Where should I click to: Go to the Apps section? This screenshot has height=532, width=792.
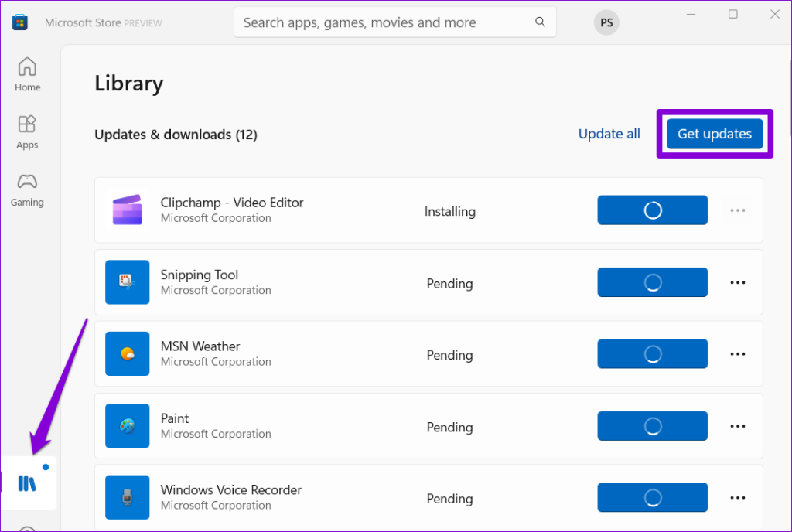tap(27, 131)
